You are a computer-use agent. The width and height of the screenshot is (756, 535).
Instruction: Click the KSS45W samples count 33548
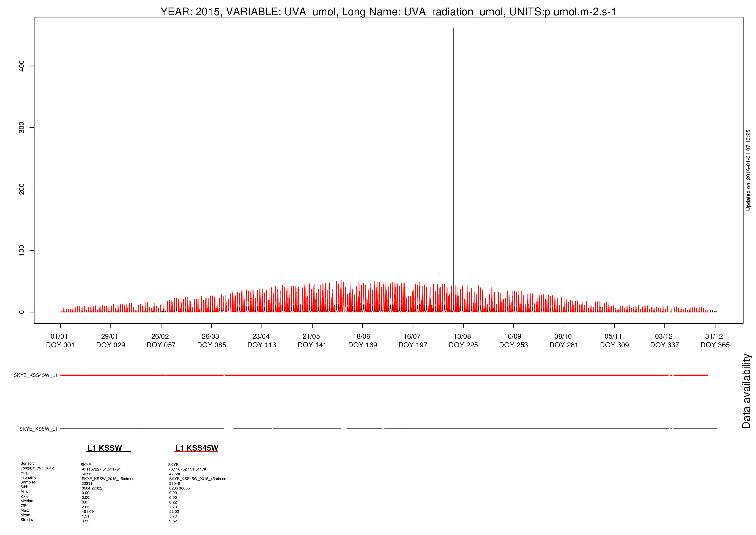coord(175,484)
